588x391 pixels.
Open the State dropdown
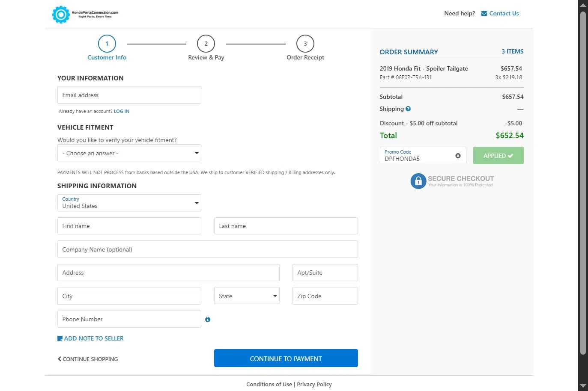point(247,296)
